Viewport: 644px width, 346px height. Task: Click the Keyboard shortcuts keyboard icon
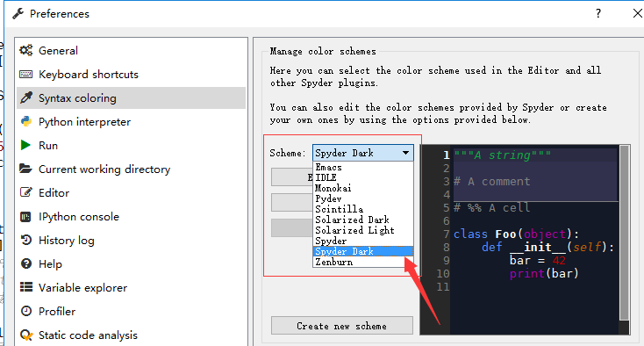(25, 75)
